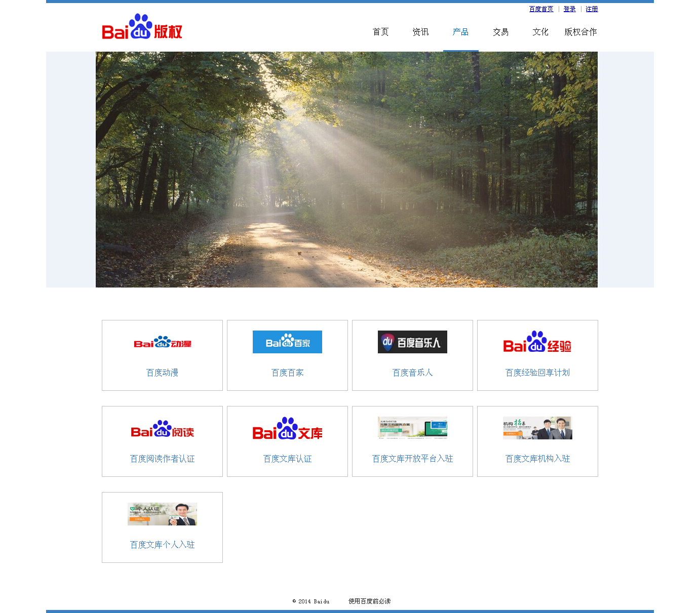Screen dimensions: 700x613
Task: Click the 文化 navigation item
Action: (540, 31)
